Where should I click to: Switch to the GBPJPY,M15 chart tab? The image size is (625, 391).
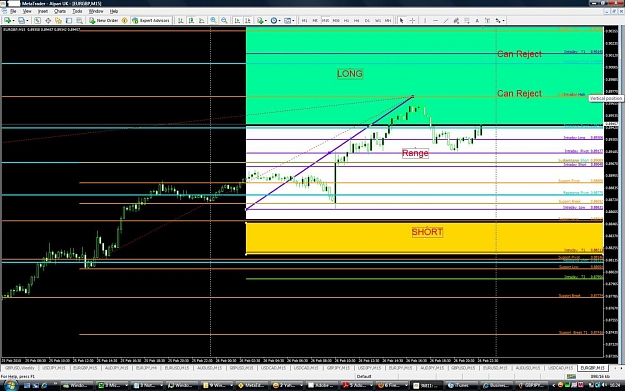(x=338, y=368)
